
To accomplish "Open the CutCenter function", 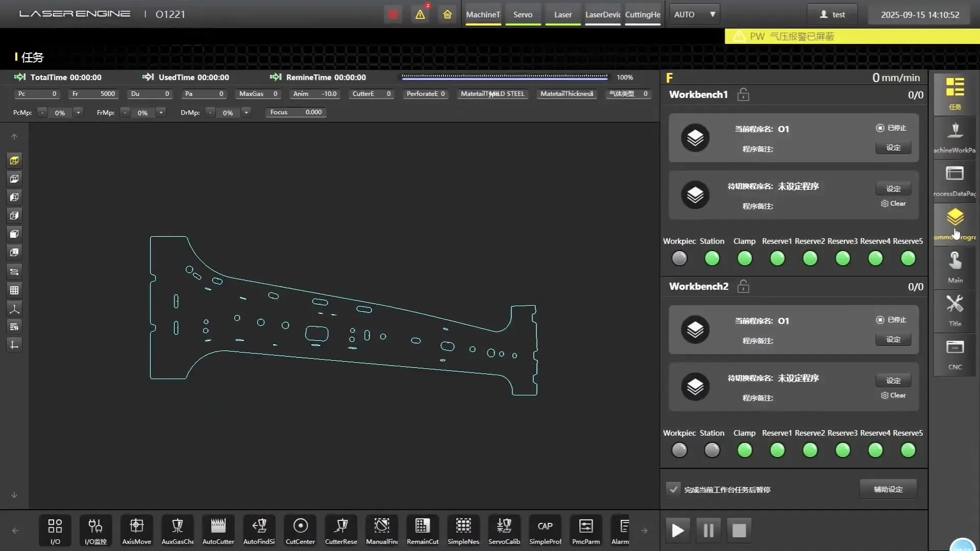I will [x=300, y=531].
